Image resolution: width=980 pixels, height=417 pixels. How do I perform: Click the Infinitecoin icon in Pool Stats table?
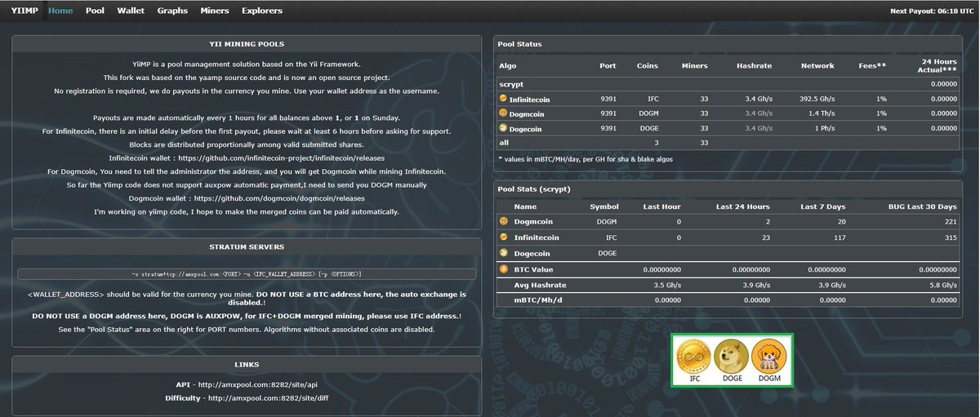[x=503, y=237]
